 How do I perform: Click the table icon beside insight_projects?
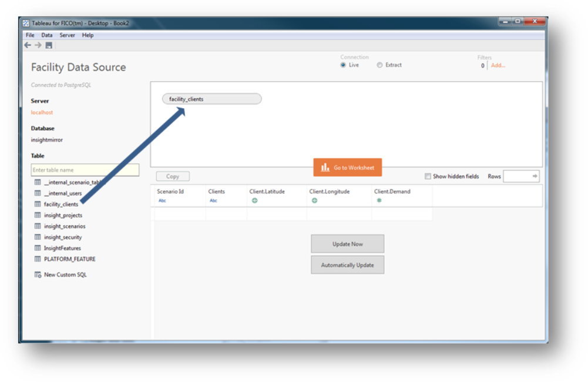point(38,215)
